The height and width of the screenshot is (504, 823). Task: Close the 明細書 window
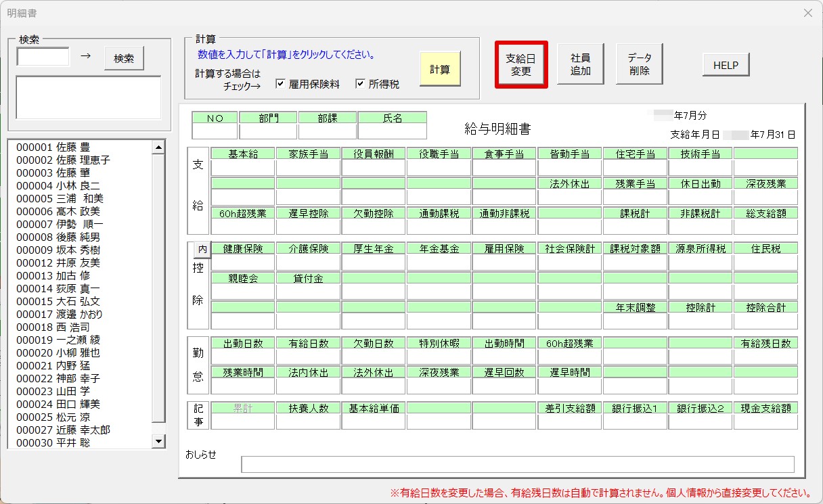click(807, 13)
